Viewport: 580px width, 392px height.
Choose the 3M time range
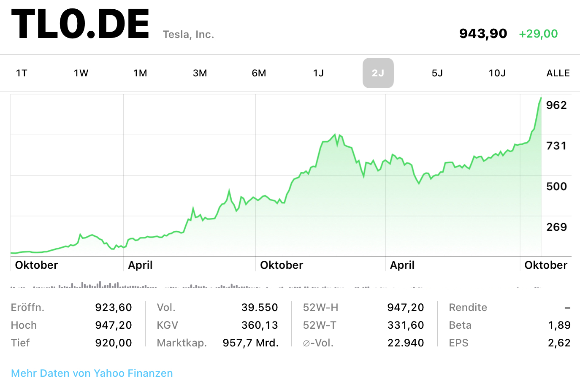(x=200, y=73)
